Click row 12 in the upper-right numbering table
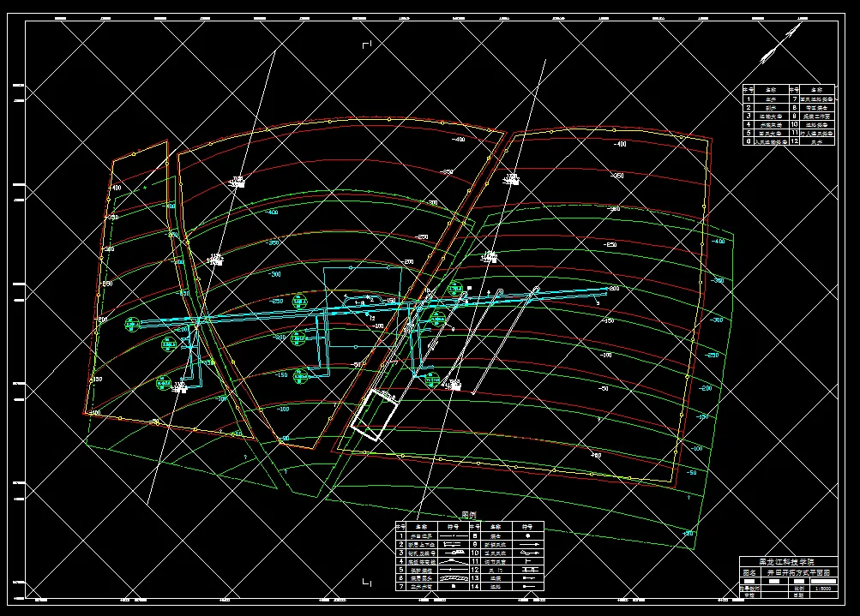860x616 pixels. click(812, 141)
